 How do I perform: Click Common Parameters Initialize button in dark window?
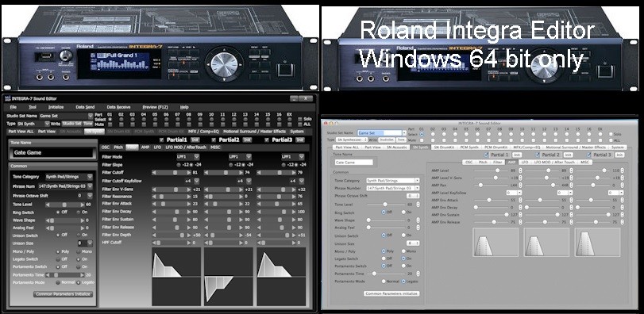(63, 294)
